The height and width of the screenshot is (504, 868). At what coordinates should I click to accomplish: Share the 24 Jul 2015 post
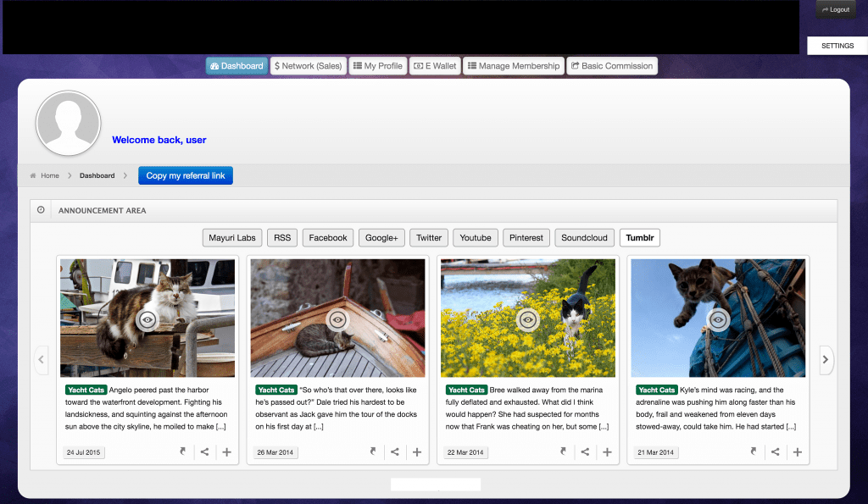point(205,452)
